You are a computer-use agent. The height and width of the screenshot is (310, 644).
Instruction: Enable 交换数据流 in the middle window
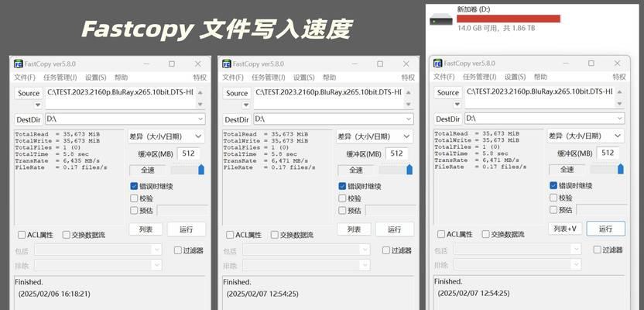click(274, 235)
